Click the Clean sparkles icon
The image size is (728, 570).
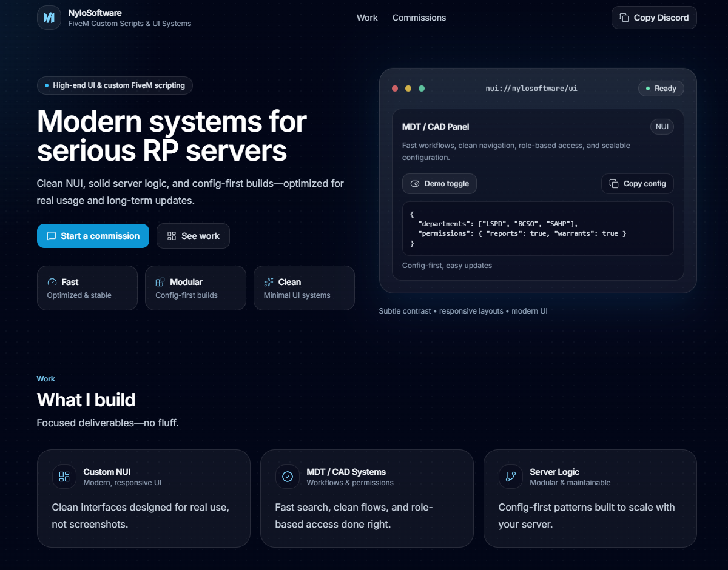pos(269,282)
